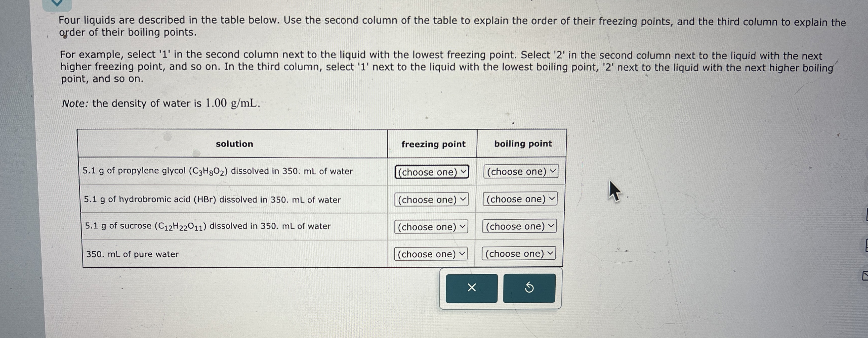
Task: Open freezing point dropdown for propylene glycol
Action: [x=432, y=172]
